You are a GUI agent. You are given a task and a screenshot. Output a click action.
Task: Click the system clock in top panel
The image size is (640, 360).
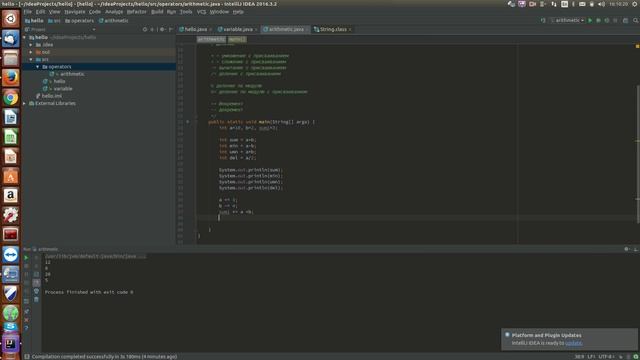[x=619, y=4]
